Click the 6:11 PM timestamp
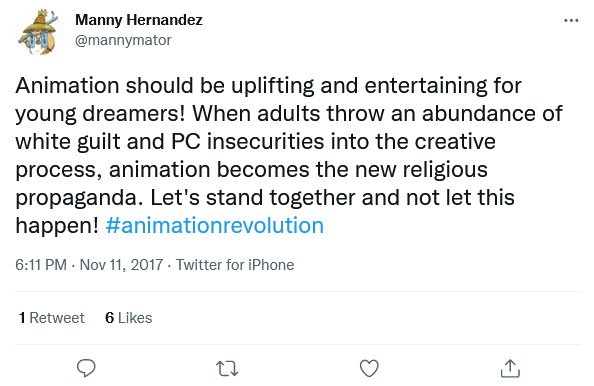The image size is (594, 386). coord(41,264)
